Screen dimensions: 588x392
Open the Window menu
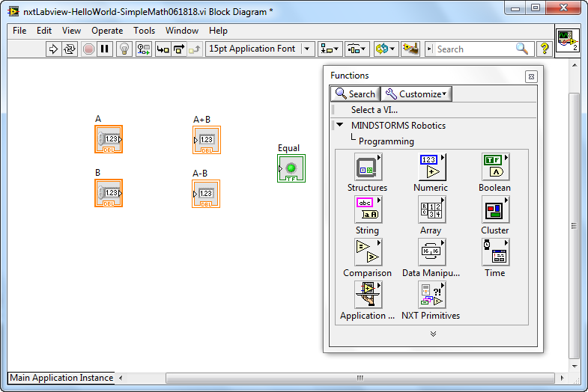tap(182, 31)
